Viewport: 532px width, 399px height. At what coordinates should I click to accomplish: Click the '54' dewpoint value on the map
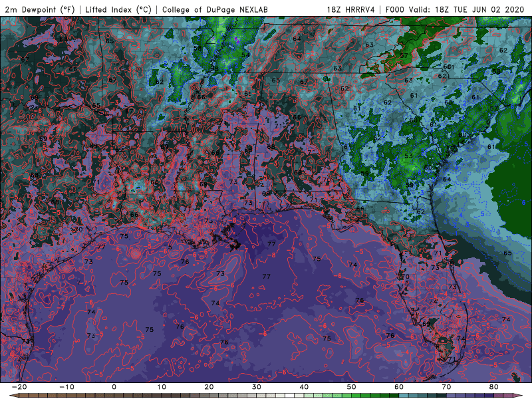click(x=245, y=55)
